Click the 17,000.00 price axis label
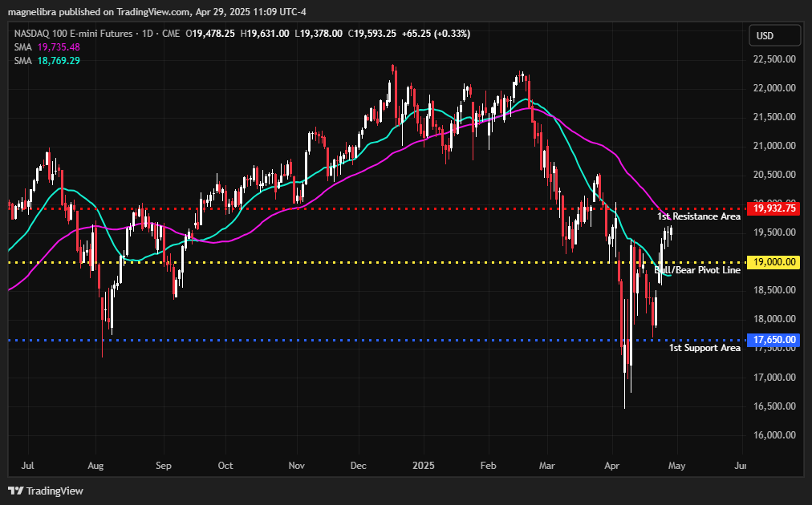Screen dimensions: 812x505 (x=774, y=378)
